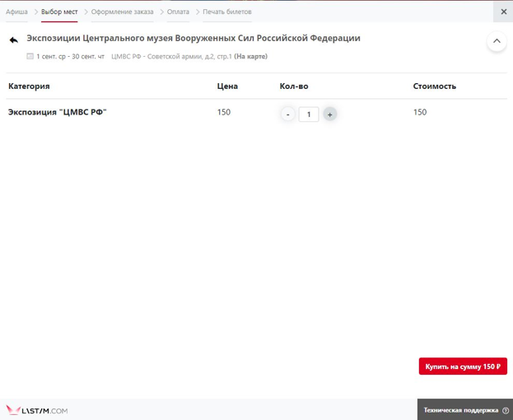Collapse the event header with the chevron
The image size is (513, 420).
tap(497, 41)
